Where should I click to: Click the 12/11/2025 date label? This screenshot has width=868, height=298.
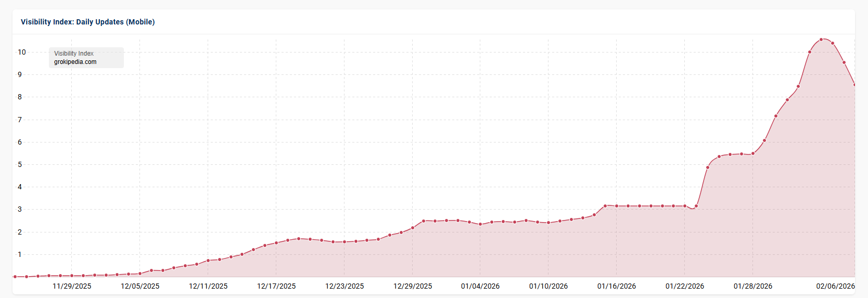pos(208,286)
